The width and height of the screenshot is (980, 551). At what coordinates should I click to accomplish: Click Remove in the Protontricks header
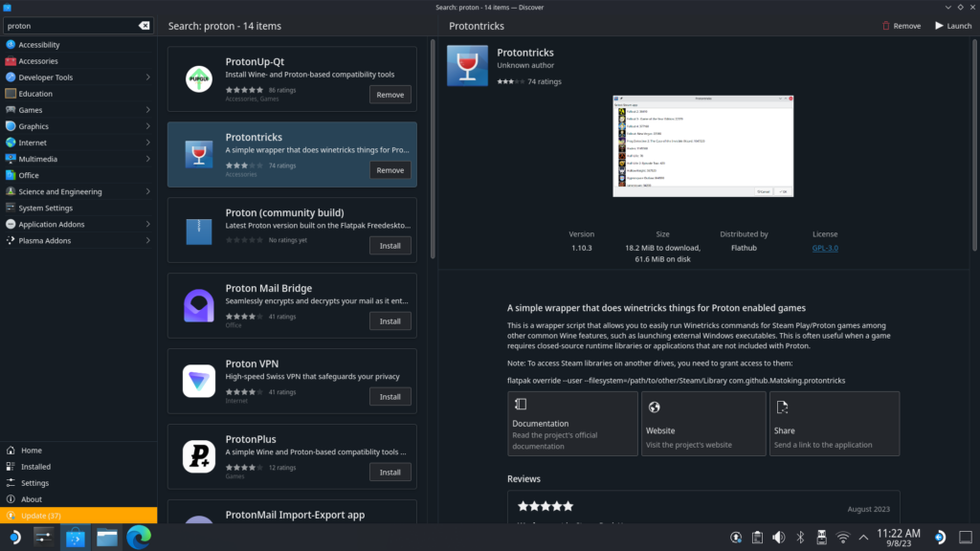pos(902,26)
